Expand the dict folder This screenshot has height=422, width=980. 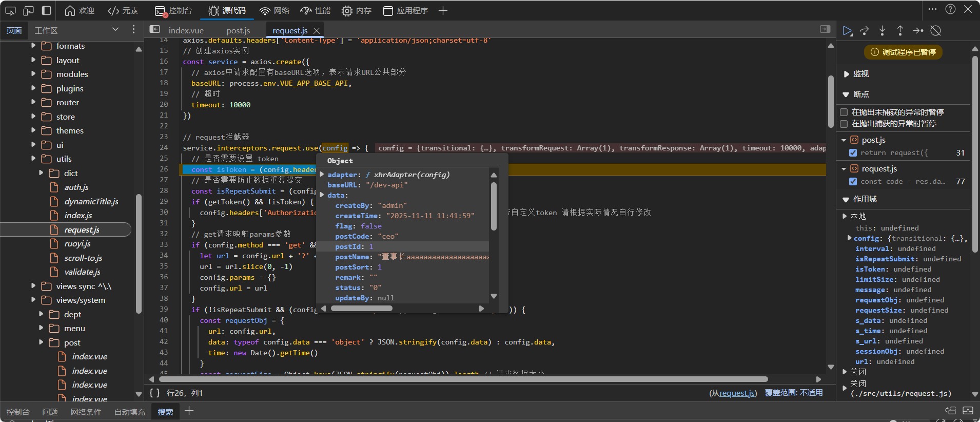(41, 173)
